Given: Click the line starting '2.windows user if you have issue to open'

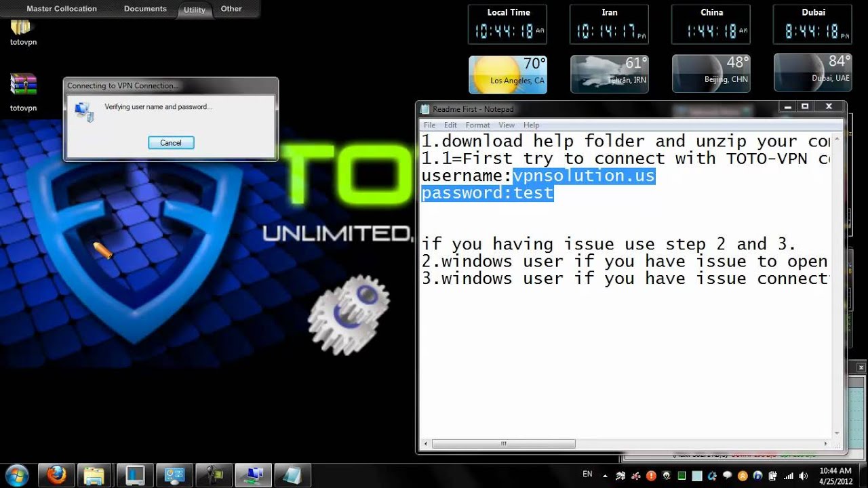Looking at the screenshot, I should [625, 262].
